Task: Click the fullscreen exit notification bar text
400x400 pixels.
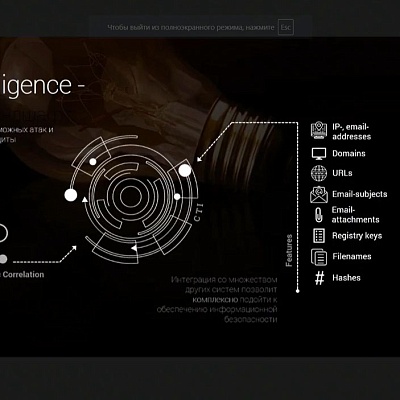Action: [x=191, y=27]
